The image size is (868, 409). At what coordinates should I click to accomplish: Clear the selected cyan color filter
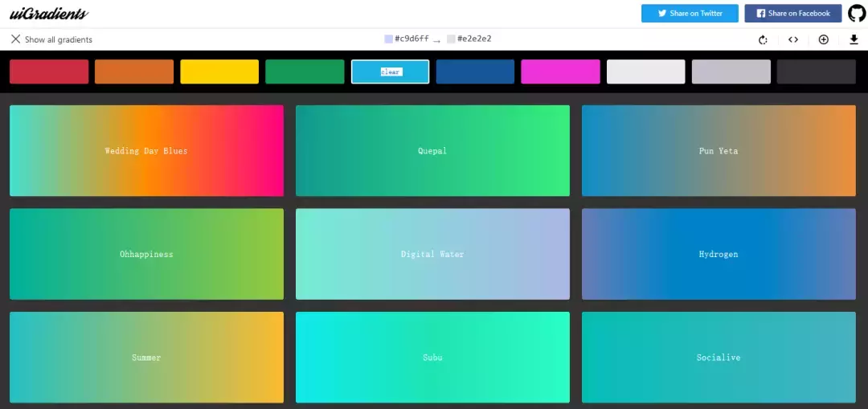[x=391, y=72]
